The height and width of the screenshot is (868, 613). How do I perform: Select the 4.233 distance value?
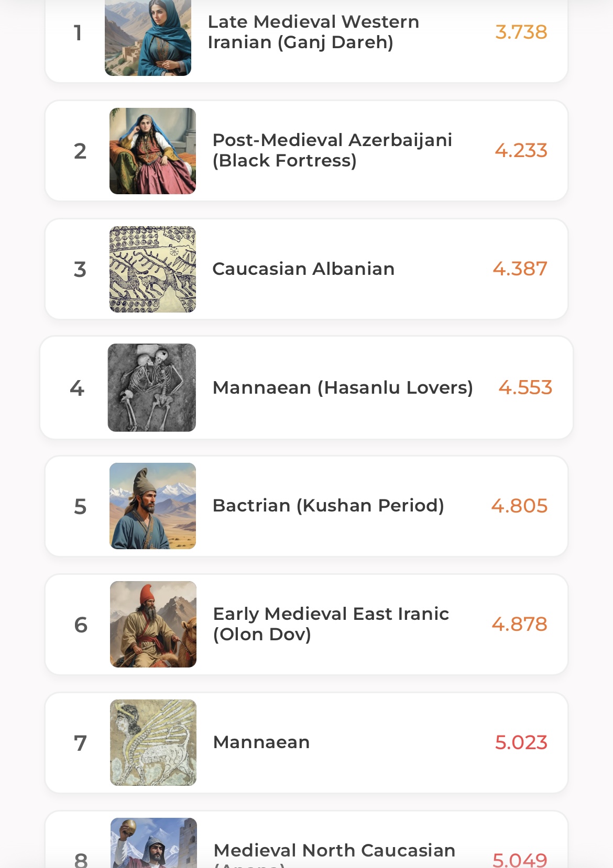521,150
